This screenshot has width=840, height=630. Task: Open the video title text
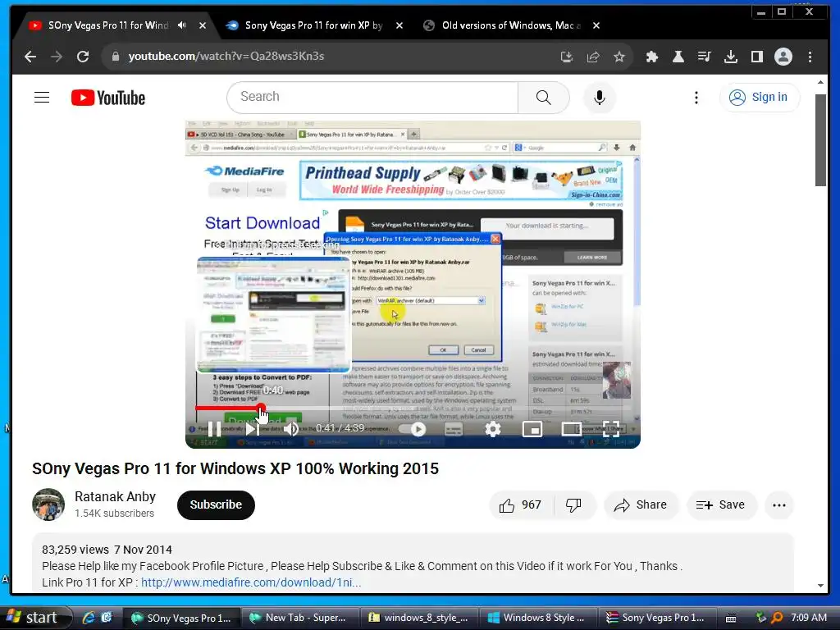pos(235,468)
